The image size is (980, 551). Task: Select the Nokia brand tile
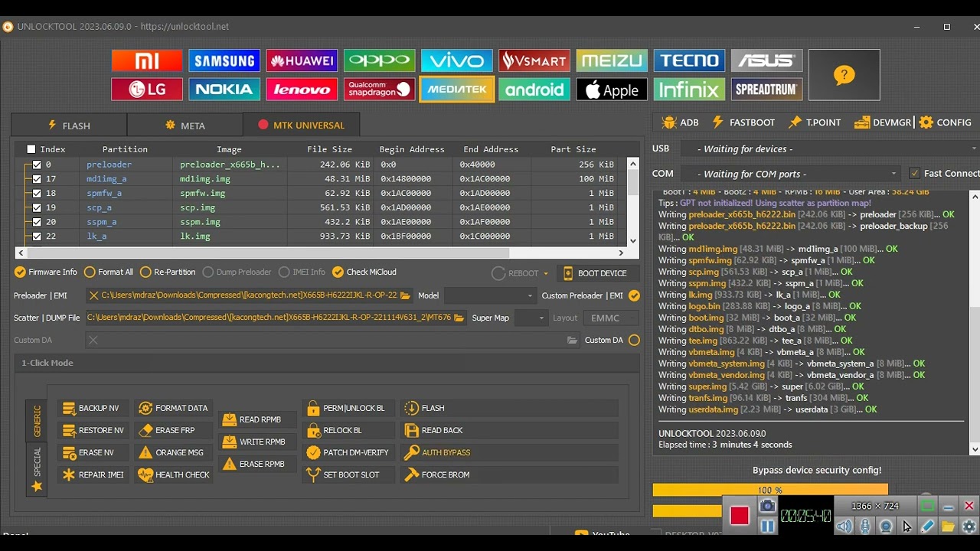[224, 89]
